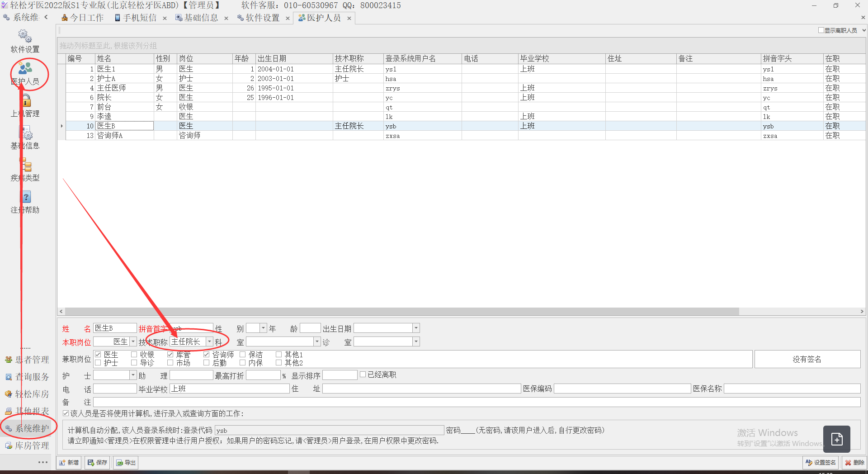The width and height of the screenshot is (868, 474).
Task: Open 系统维护 module
Action: point(27,428)
